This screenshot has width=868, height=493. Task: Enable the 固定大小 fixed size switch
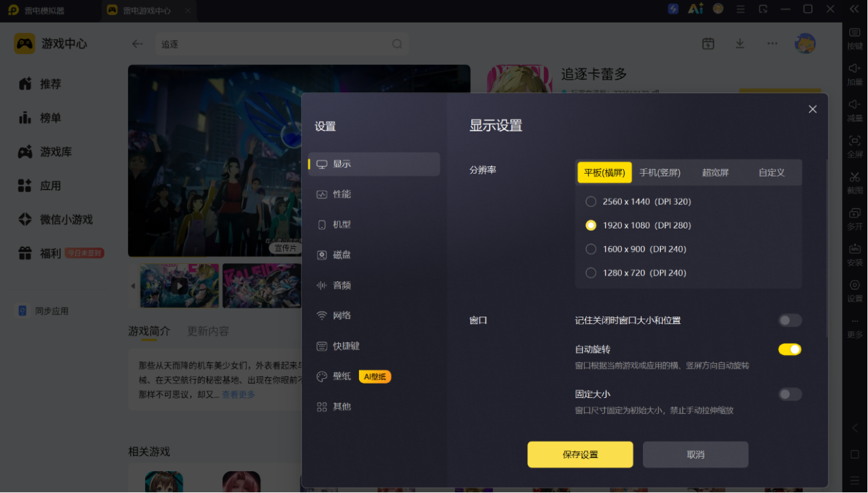pos(790,394)
